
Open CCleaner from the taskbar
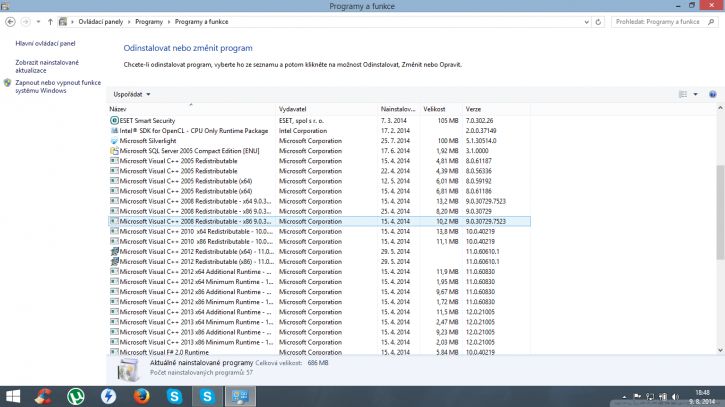click(43, 396)
